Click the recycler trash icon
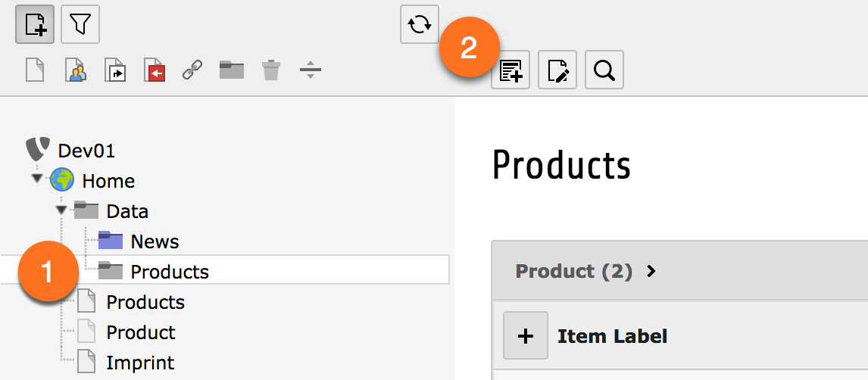Image resolution: width=868 pixels, height=380 pixels. pos(271,70)
